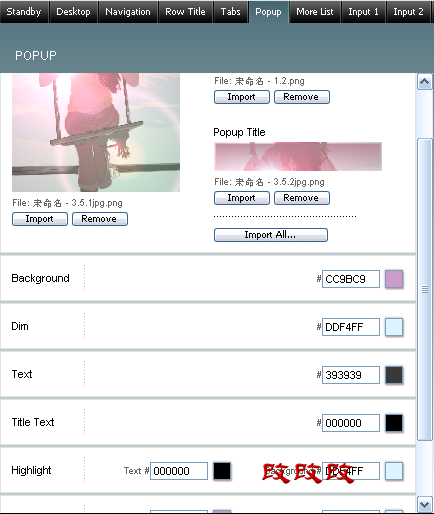Switch to the Standby tab
The height and width of the screenshot is (514, 434).
point(24,12)
